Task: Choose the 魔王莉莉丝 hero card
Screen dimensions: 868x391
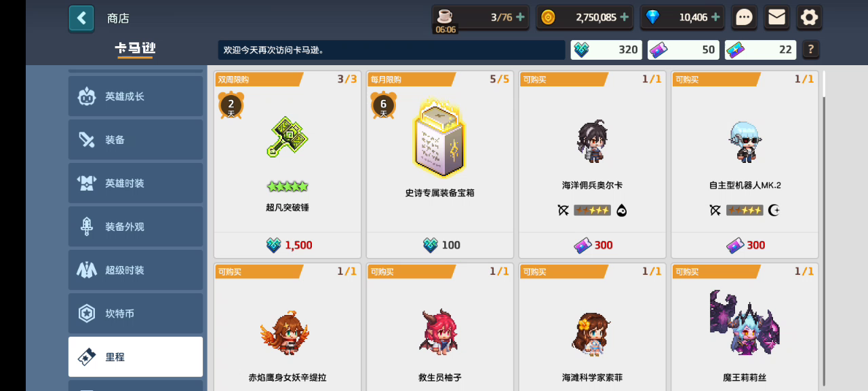Action: pyautogui.click(x=745, y=327)
